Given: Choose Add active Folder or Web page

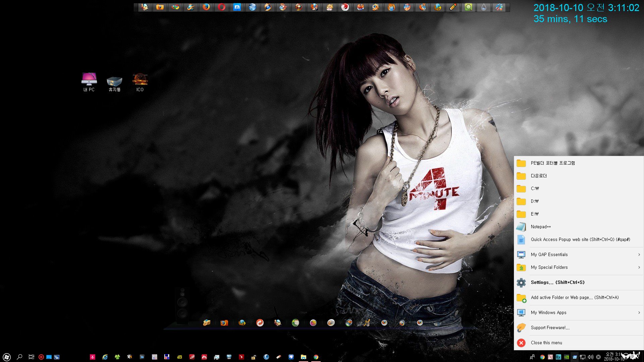Looking at the screenshot, I should 579,297.
